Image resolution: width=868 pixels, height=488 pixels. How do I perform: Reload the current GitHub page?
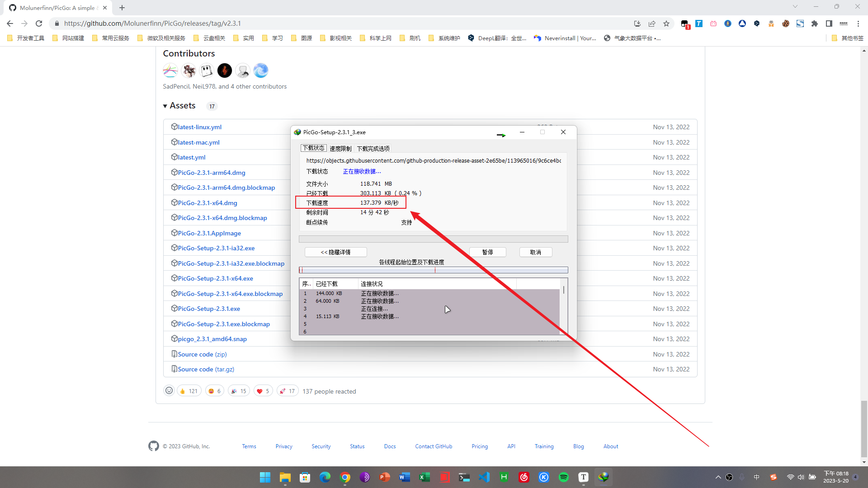coord(39,23)
